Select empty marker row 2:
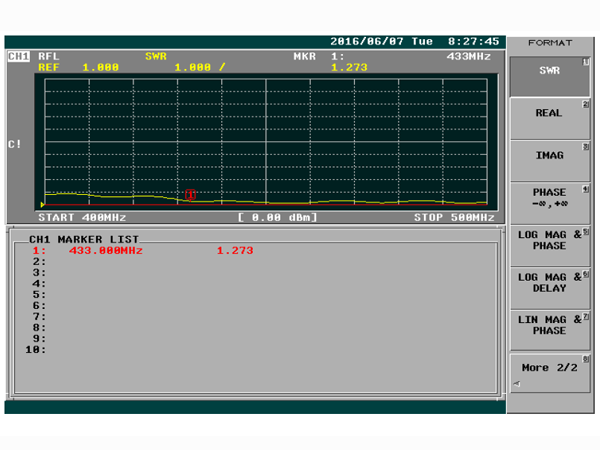This screenshot has height=450, width=600. pyautogui.click(x=39, y=262)
